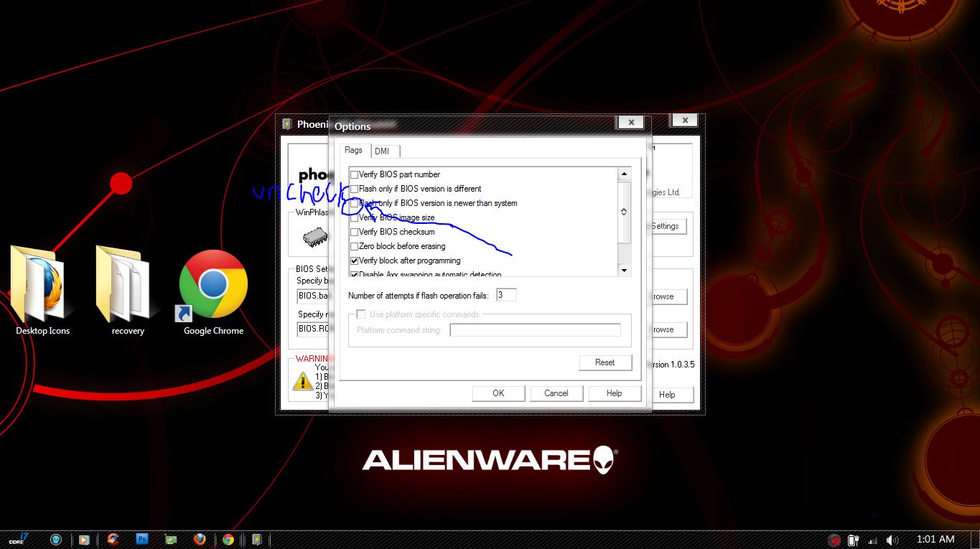
Task: Click the Phoenix WinPhlash title bar icon
Action: 286,123
